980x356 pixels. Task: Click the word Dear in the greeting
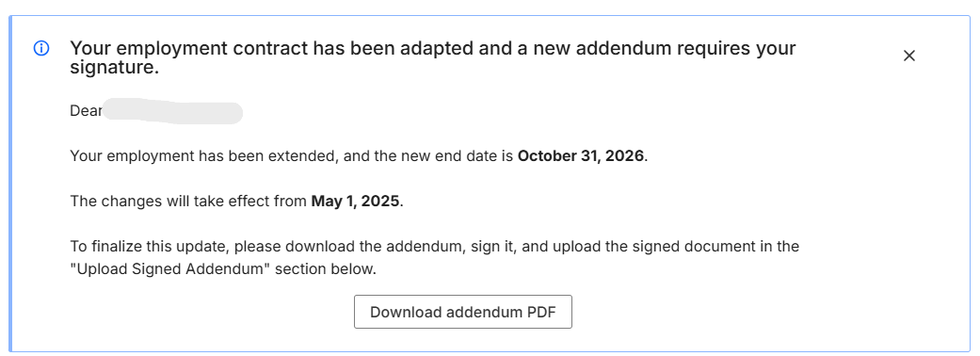click(85, 112)
